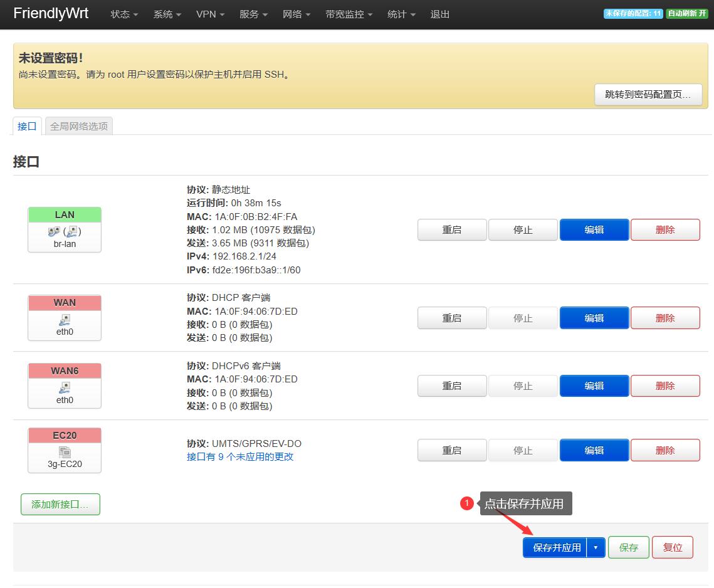Image resolution: width=714 pixels, height=588 pixels.
Task: Click the green 添加新接口 button
Action: point(60,504)
